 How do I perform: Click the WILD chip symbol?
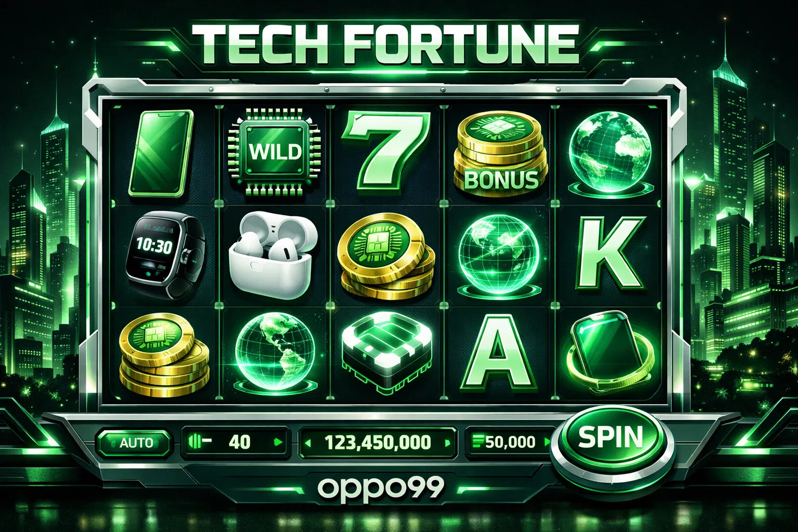[275, 152]
